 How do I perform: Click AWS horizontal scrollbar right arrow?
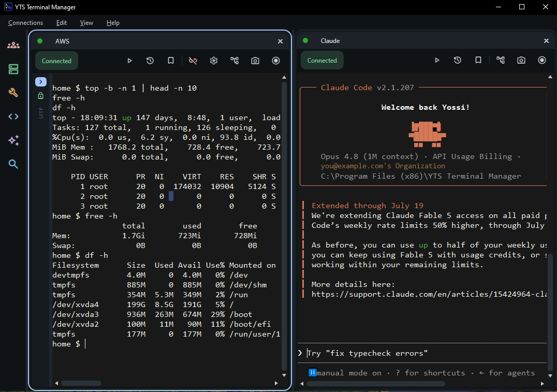[276, 383]
